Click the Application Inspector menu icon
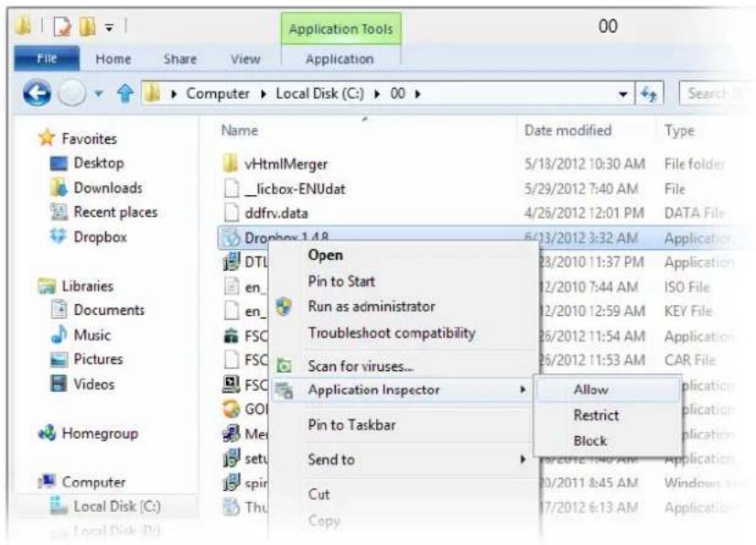 [x=284, y=390]
